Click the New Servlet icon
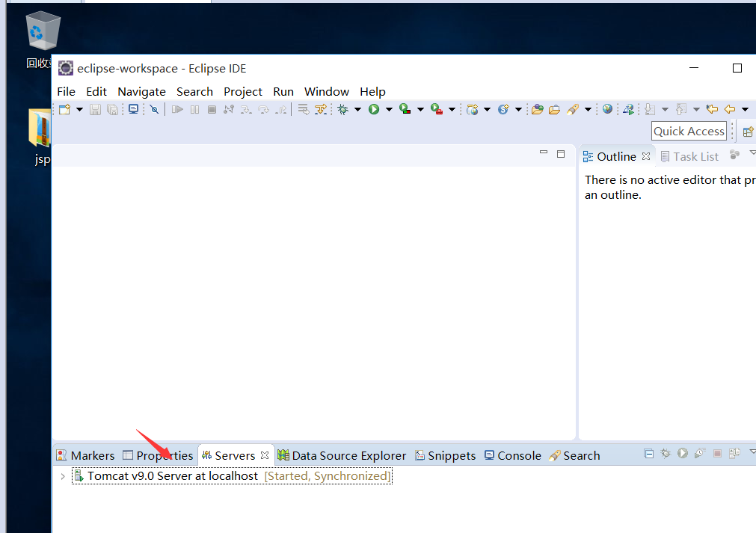The width and height of the screenshot is (756, 533). coord(503,109)
